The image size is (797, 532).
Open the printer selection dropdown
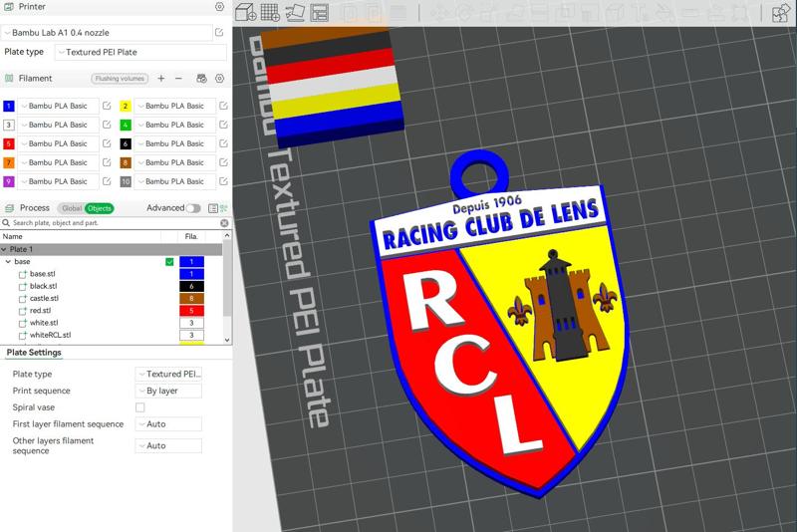[x=107, y=33]
